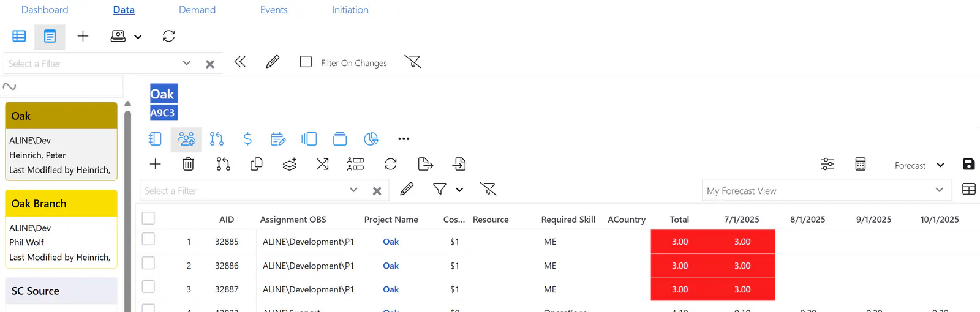Open the pie chart reports icon
This screenshot has width=980, height=312.
coord(371,139)
